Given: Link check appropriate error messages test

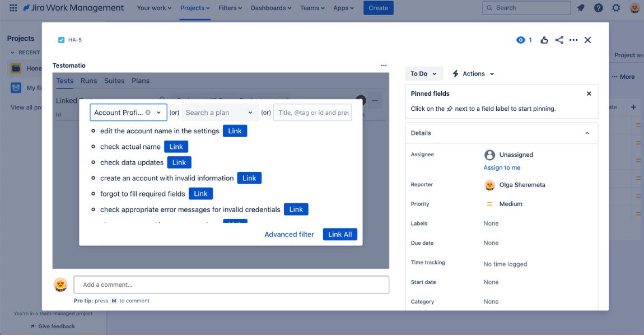Looking at the screenshot, I should pos(296,209).
